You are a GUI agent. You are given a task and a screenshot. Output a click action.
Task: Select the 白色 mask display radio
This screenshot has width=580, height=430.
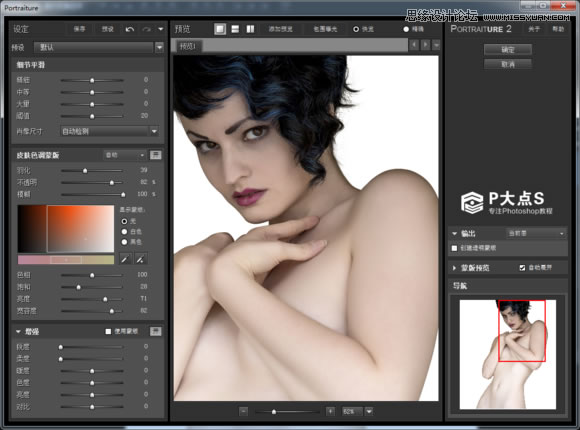(124, 232)
